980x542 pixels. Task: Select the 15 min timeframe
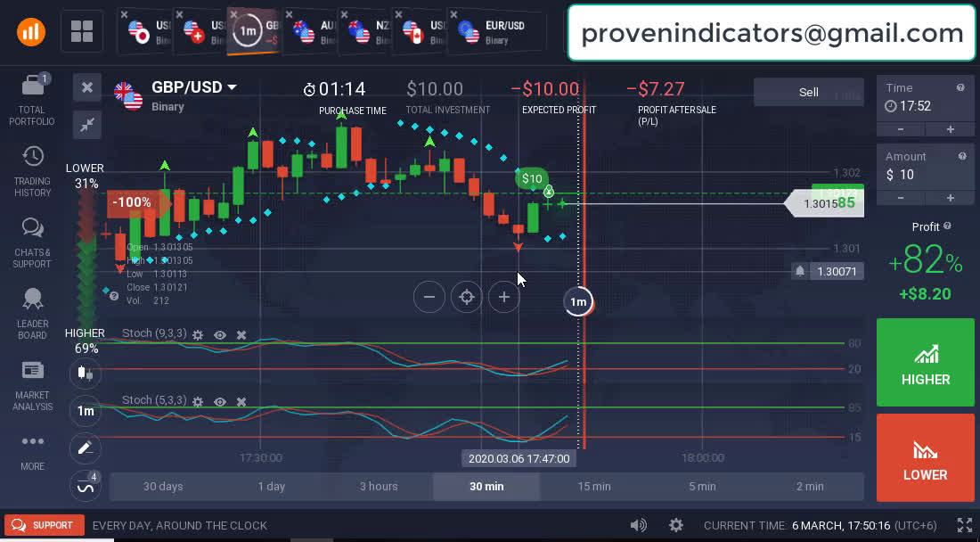coord(593,486)
